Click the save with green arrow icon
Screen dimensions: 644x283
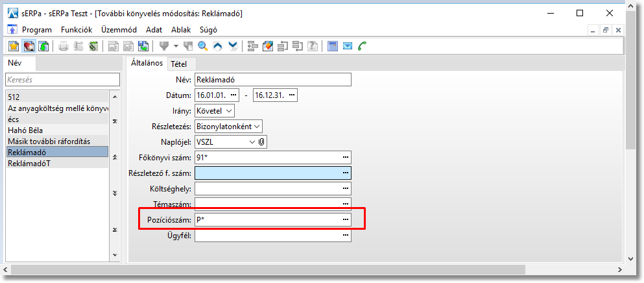click(143, 46)
